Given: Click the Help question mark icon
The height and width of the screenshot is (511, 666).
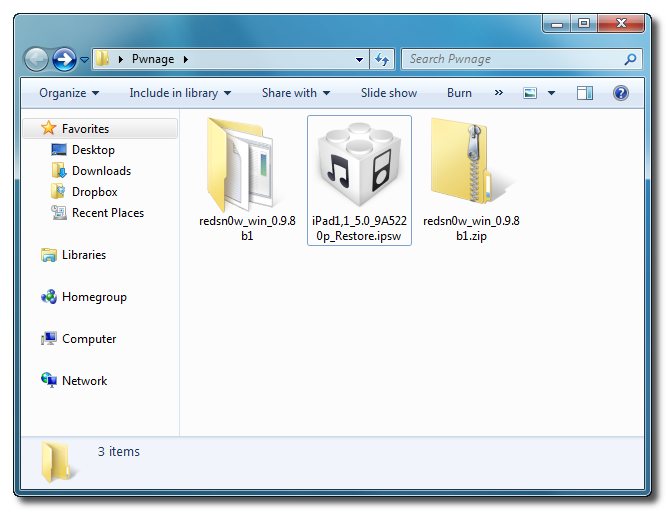Looking at the screenshot, I should point(620,93).
